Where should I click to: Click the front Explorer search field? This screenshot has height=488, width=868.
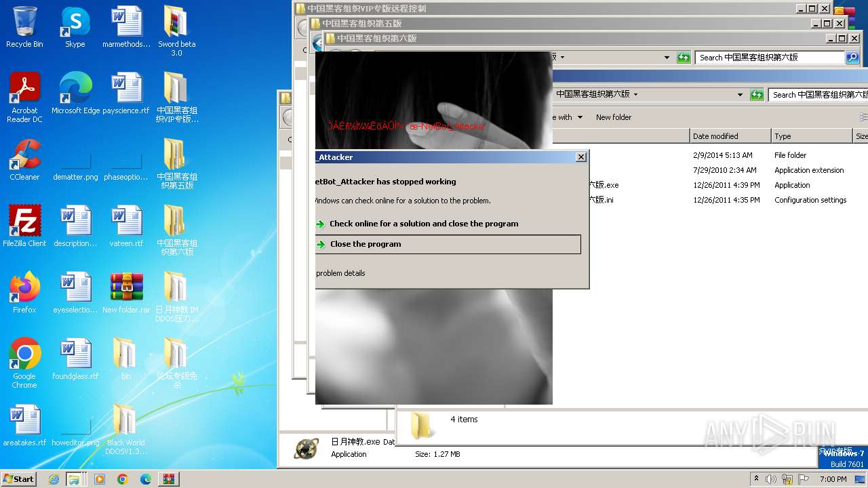point(818,95)
